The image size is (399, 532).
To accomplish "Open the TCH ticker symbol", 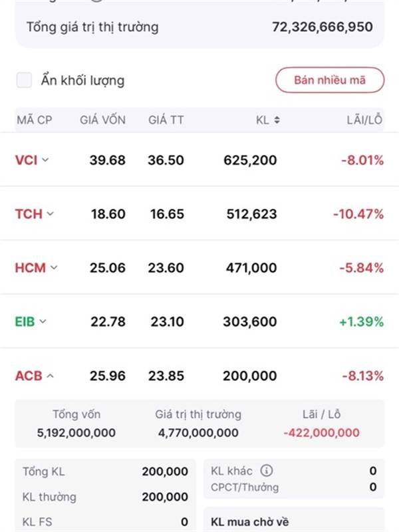I will (29, 214).
